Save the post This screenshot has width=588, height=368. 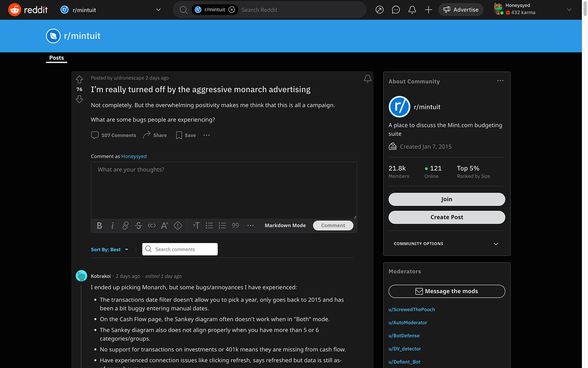(x=186, y=135)
